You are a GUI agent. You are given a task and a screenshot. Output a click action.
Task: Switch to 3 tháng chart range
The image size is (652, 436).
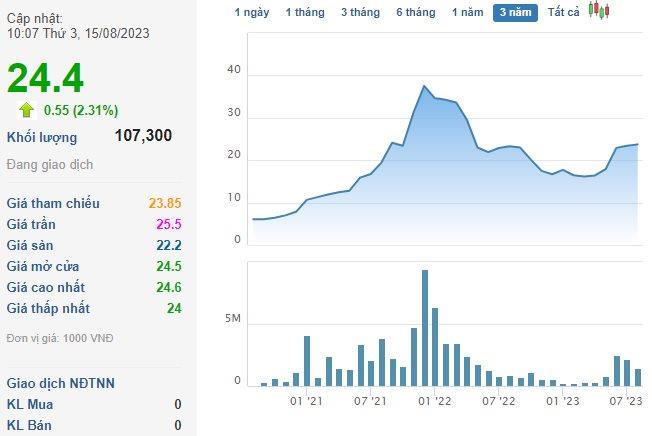click(x=360, y=13)
